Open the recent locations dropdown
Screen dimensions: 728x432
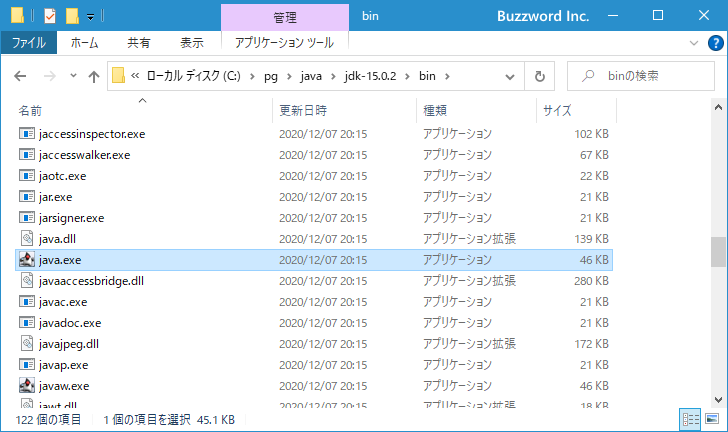click(73, 75)
